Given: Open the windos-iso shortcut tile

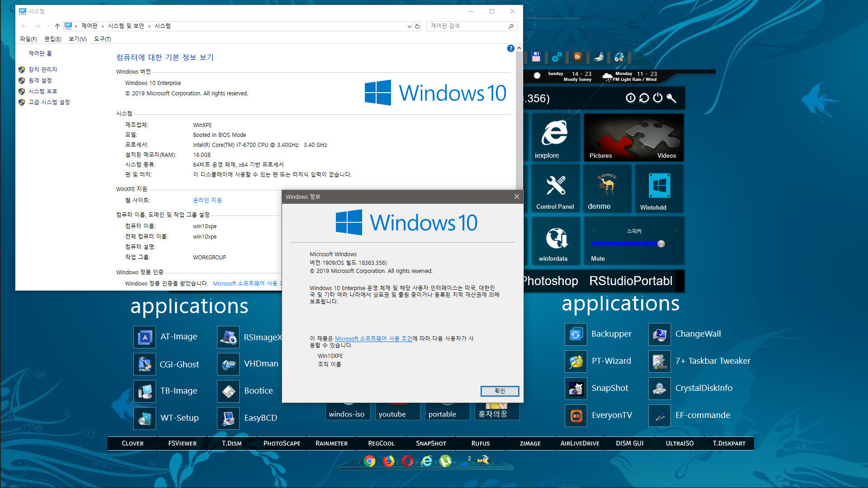Looking at the screenshot, I should coord(348,411).
